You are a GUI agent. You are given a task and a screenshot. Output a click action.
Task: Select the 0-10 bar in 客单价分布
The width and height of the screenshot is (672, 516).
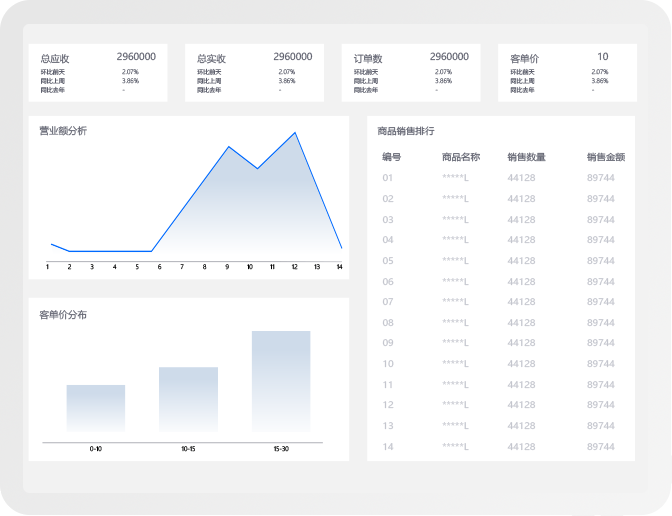point(96,408)
